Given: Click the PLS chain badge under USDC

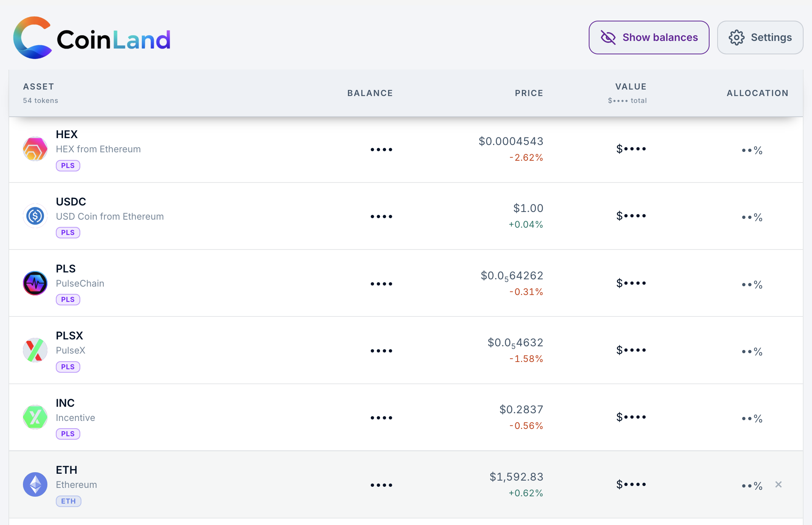Looking at the screenshot, I should click(68, 233).
